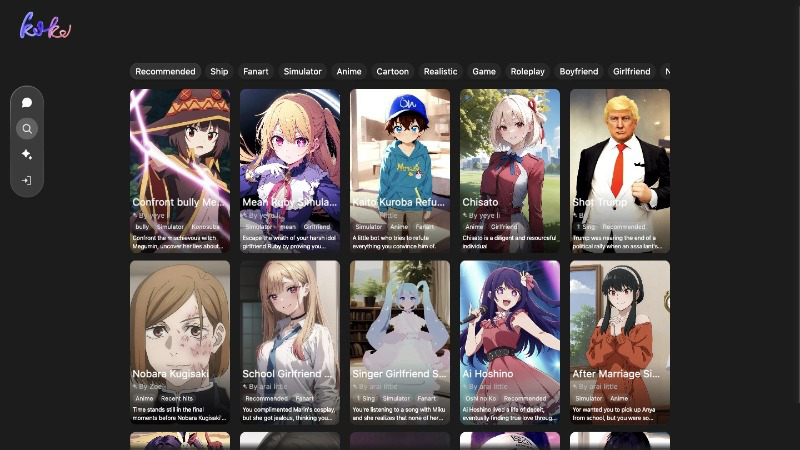Click Anime tag on Nobara Kugisaki card

(x=144, y=398)
